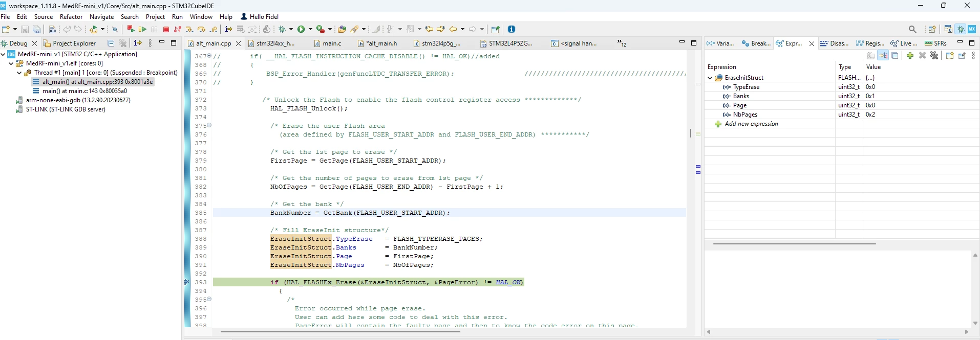Toggle Show Type Names in Expressions toolbar
980x340 pixels.
pos(871,55)
